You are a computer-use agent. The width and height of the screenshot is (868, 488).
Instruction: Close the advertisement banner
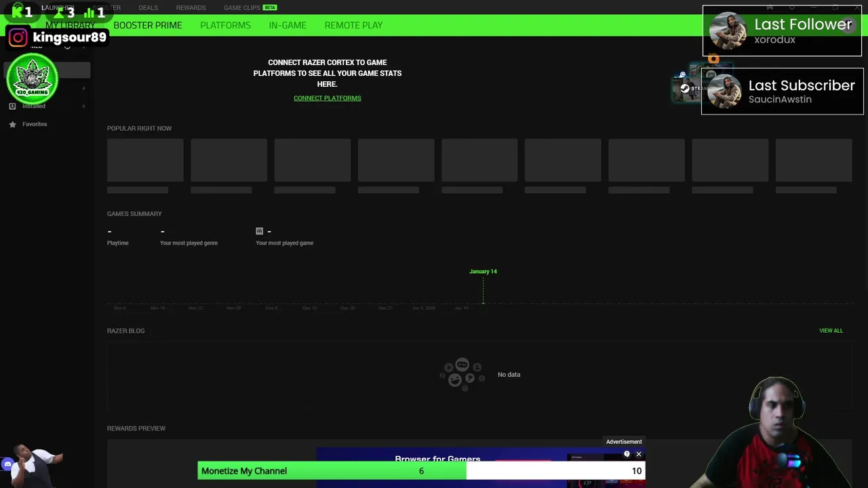(638, 454)
